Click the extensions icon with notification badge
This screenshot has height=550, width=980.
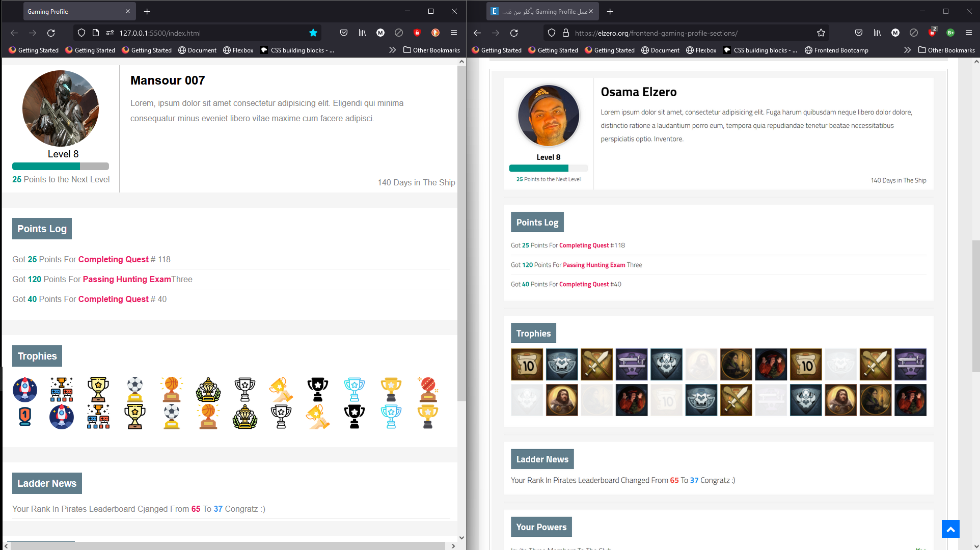point(932,33)
